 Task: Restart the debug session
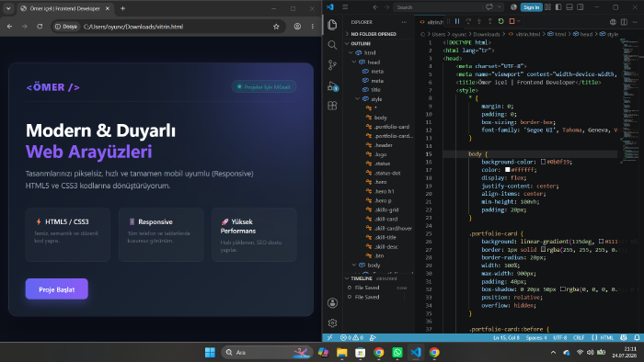[501, 21]
